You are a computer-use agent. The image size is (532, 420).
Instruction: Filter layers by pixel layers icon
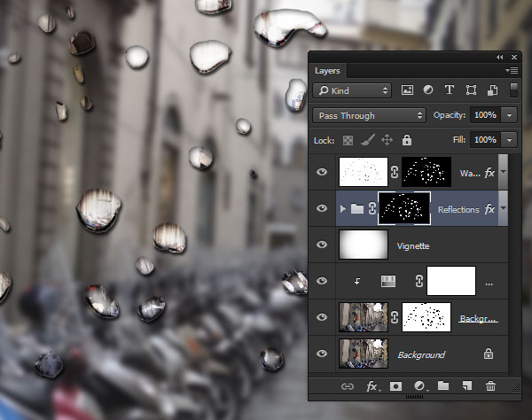(408, 90)
